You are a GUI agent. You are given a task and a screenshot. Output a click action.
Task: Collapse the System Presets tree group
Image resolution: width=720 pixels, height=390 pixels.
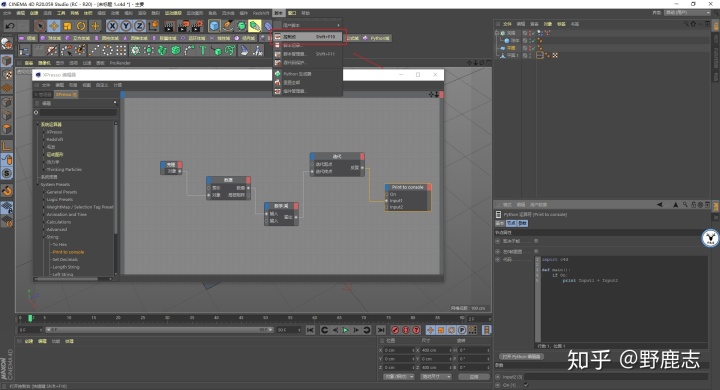click(x=38, y=185)
